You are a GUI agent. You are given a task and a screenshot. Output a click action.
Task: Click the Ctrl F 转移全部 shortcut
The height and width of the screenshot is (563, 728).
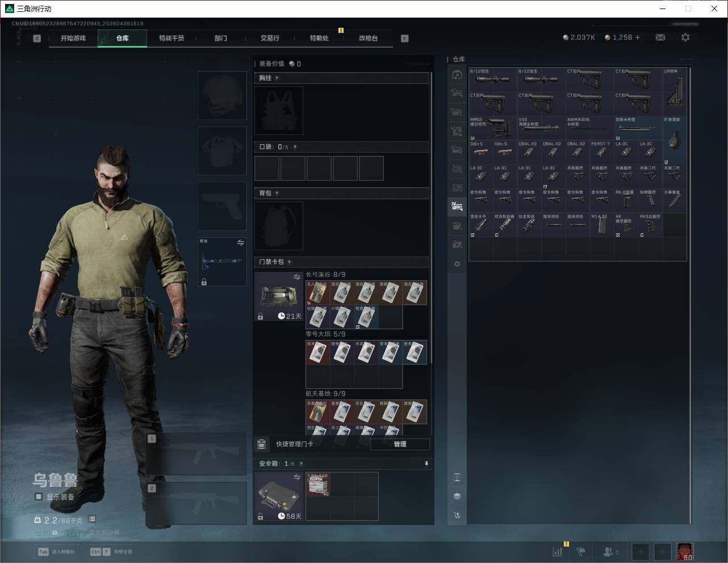point(111,551)
